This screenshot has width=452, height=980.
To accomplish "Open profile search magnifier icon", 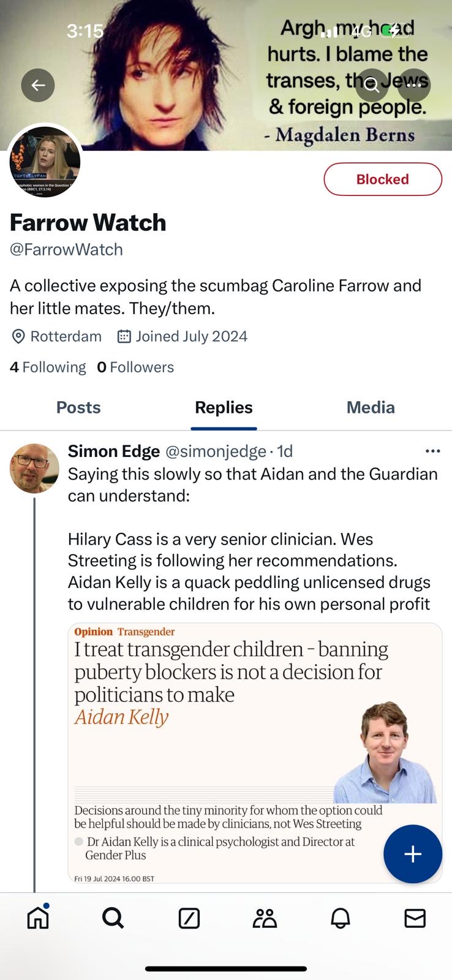I will point(372,85).
